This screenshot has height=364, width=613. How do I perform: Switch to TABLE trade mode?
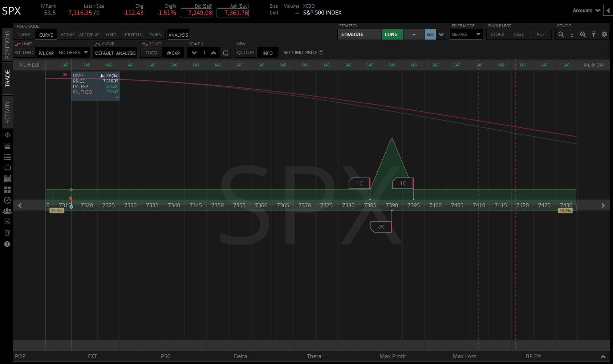pyautogui.click(x=24, y=34)
